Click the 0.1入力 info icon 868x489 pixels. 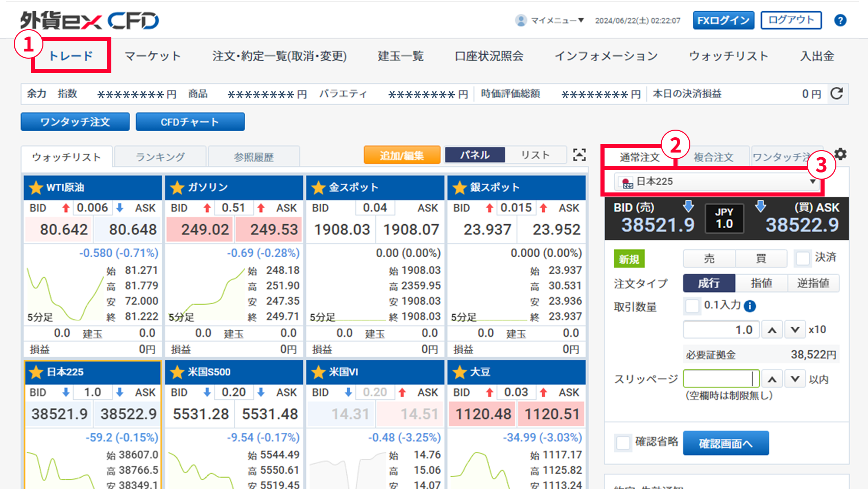[750, 306]
